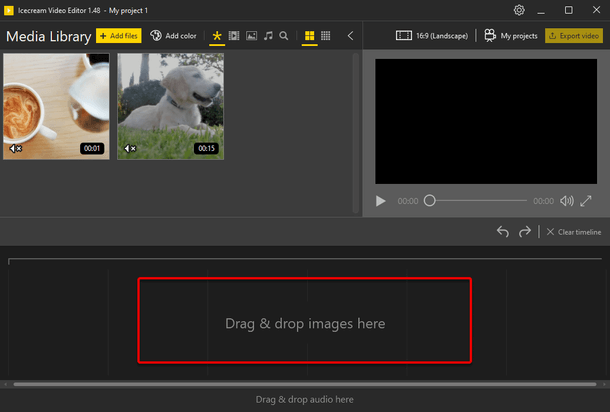610x412 pixels.
Task: Maximize the application window
Action: (568, 10)
